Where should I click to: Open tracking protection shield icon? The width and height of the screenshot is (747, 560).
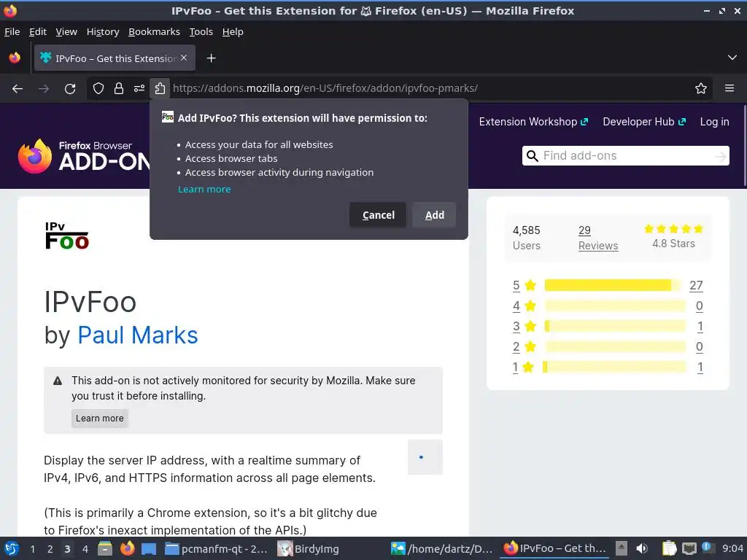point(98,88)
